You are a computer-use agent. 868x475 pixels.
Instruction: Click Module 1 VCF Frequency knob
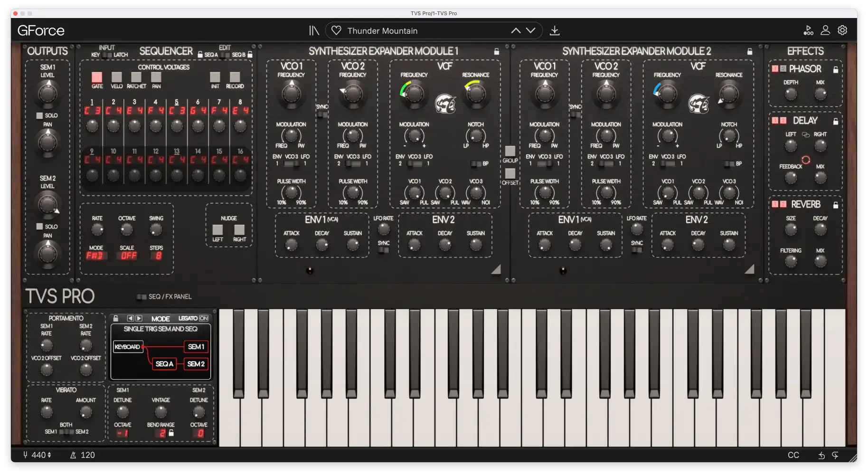(414, 93)
